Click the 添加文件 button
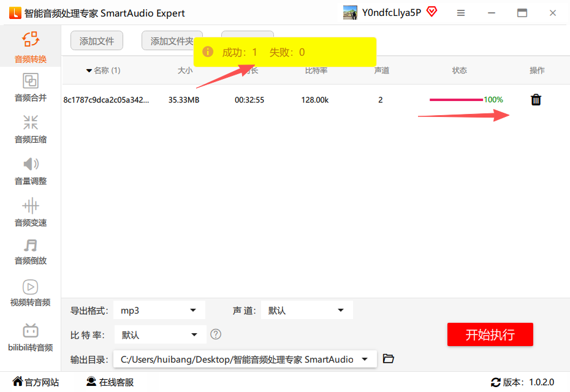Image resolution: width=570 pixels, height=392 pixels. click(97, 41)
